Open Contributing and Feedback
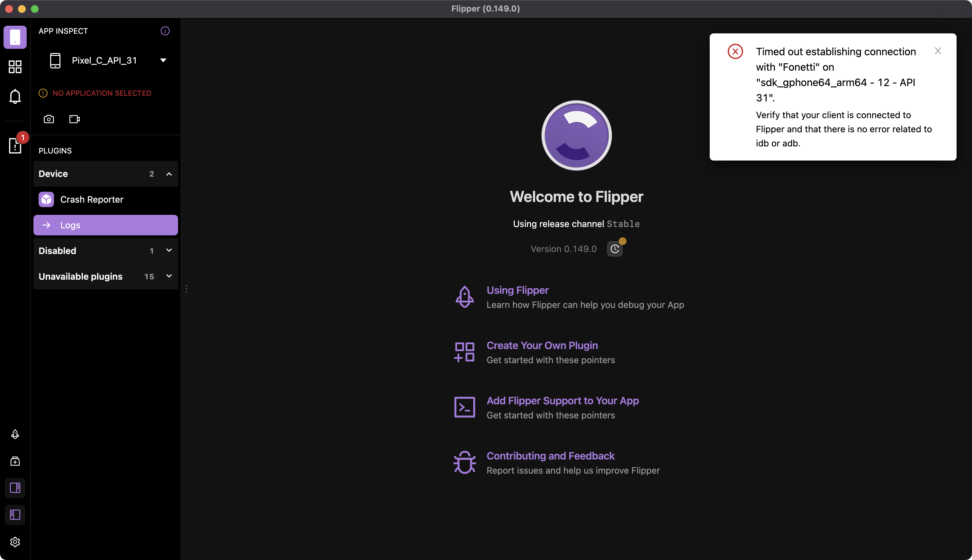972x560 pixels. tap(550, 456)
